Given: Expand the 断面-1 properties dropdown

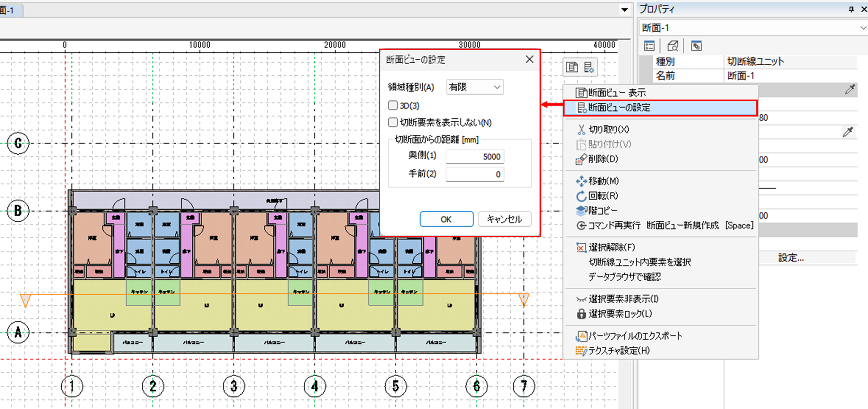Looking at the screenshot, I should pos(862,28).
